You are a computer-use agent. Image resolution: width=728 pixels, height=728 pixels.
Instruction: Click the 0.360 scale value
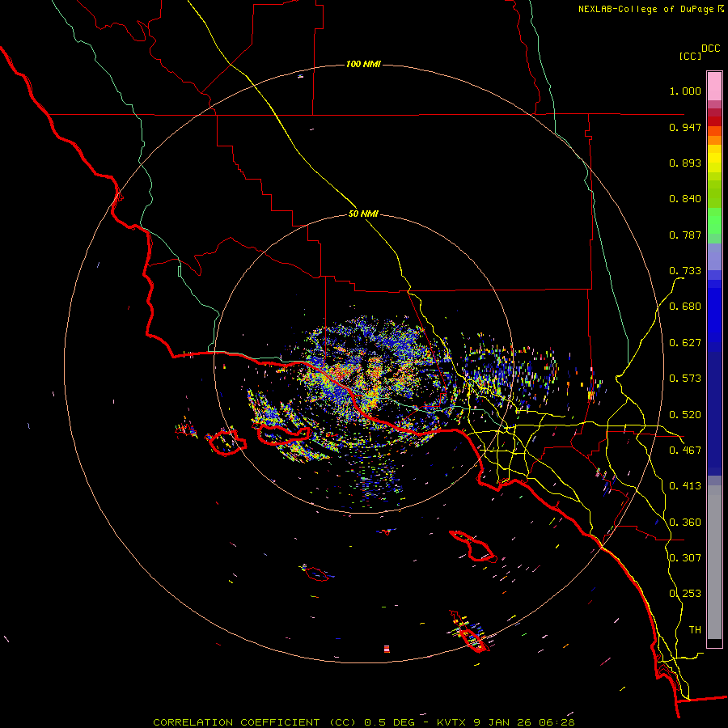[685, 523]
